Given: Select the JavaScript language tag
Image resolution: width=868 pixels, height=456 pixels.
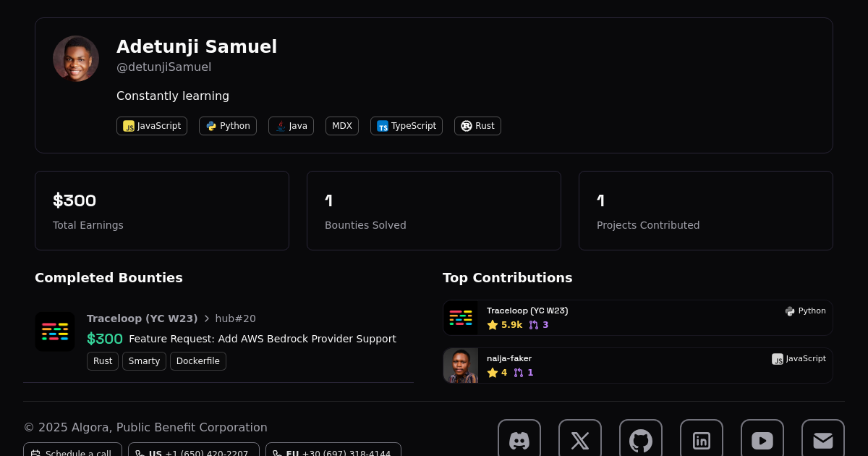Looking at the screenshot, I should 152,126.
